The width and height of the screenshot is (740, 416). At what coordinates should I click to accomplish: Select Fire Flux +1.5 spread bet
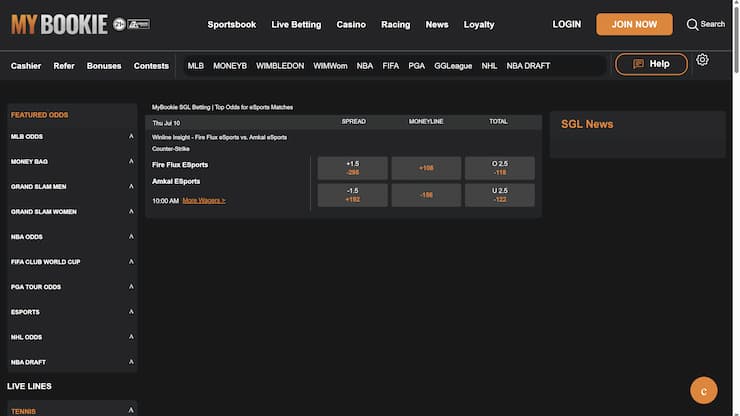click(x=353, y=168)
